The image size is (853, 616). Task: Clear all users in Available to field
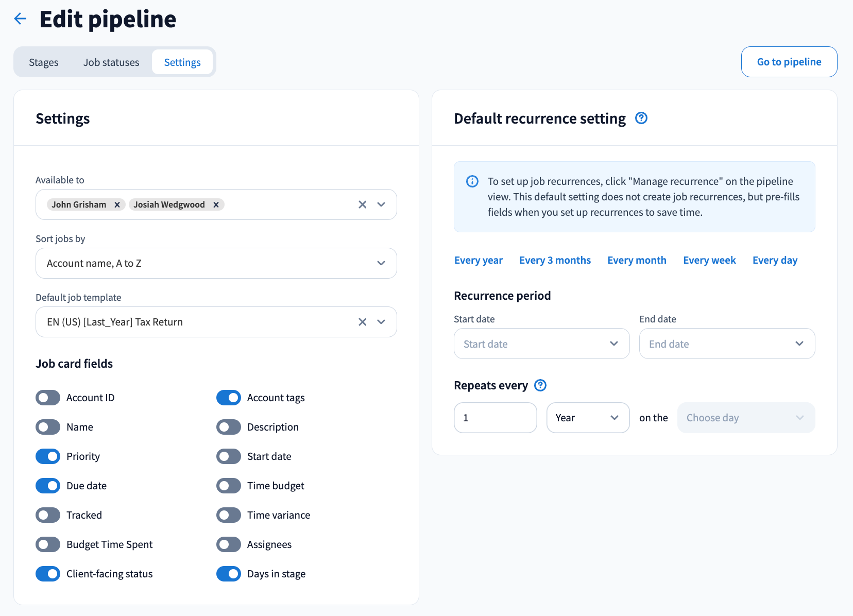362,204
